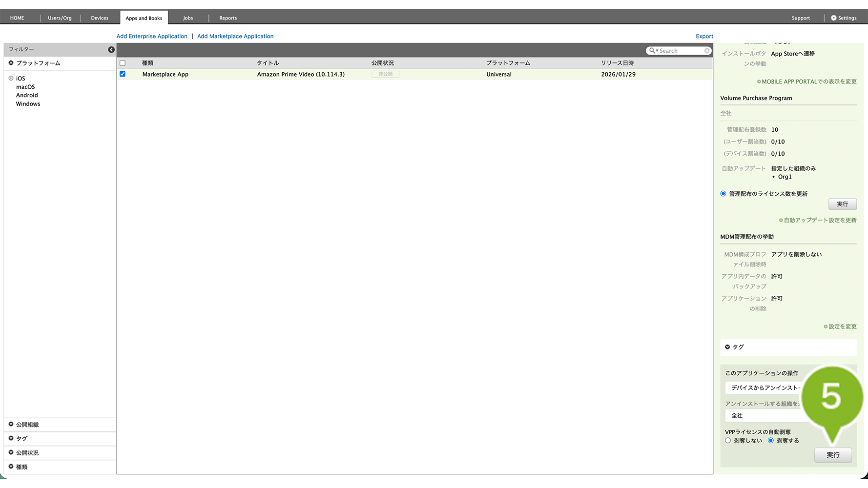
Task: Select 管理配布のライセンス数を更新 radio button
Action: [x=723, y=194]
